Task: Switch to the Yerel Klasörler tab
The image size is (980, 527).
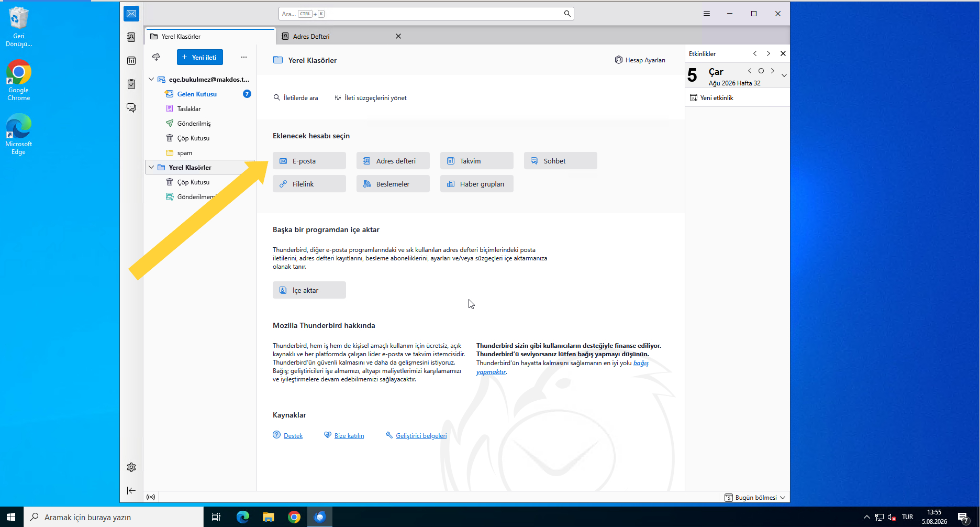Action: pyautogui.click(x=210, y=36)
